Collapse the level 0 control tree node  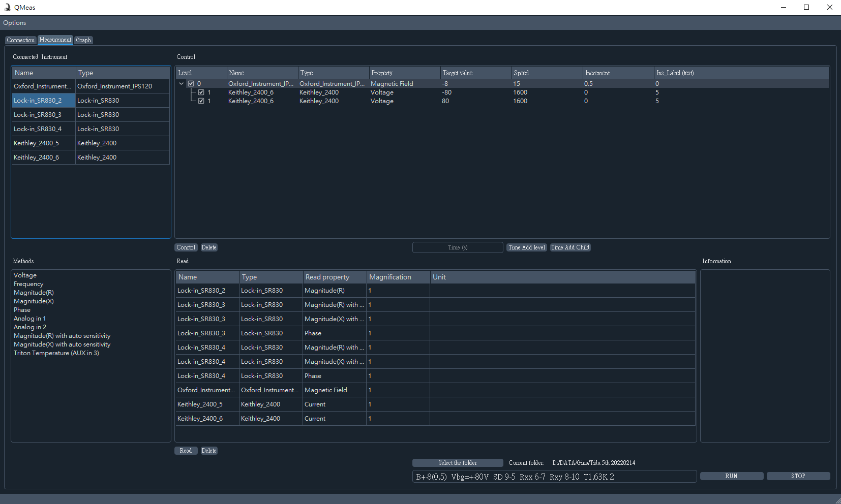(182, 84)
